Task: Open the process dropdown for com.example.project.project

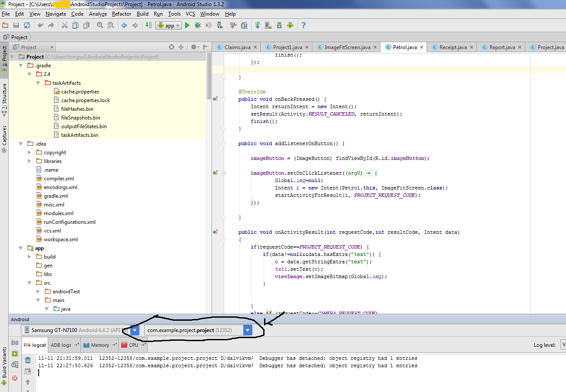Action: coord(248,330)
